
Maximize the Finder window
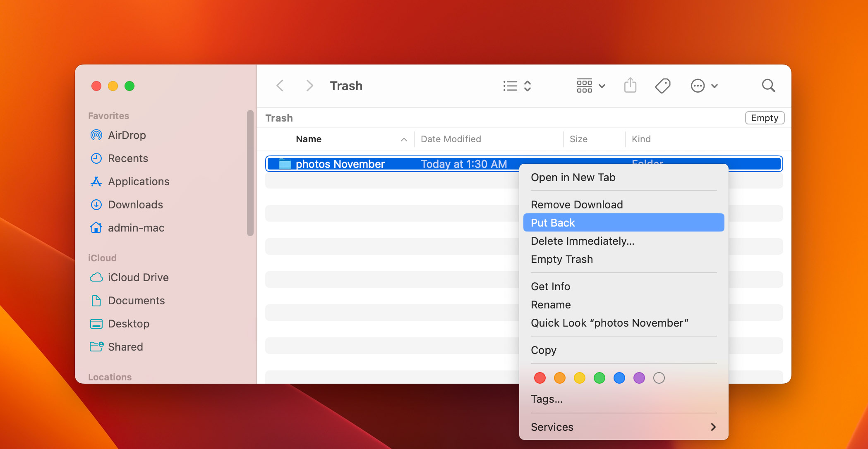pos(129,86)
